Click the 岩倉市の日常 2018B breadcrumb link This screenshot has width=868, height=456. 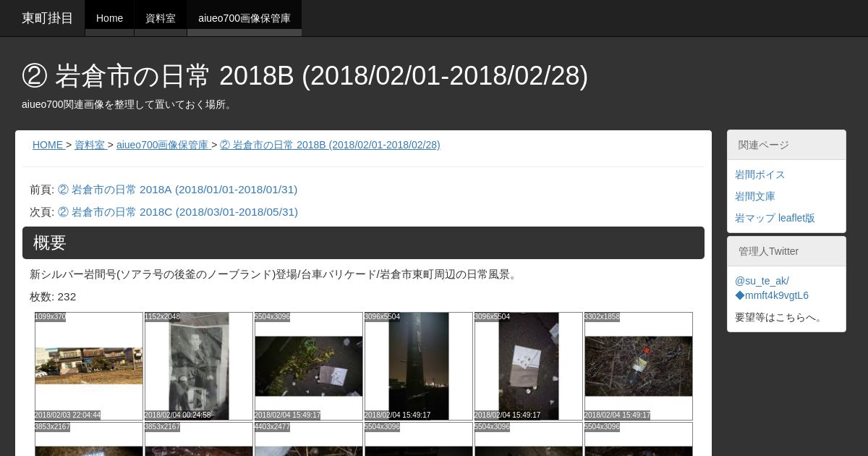(x=330, y=145)
